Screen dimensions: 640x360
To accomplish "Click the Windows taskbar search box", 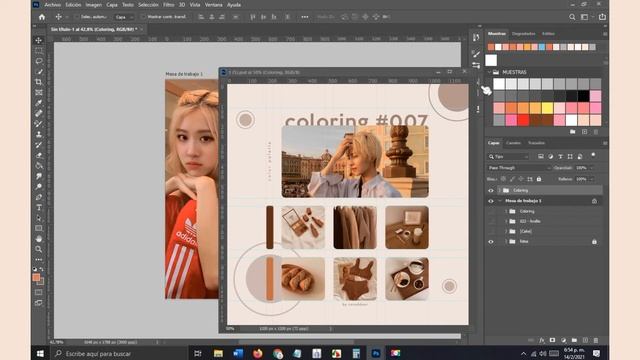I will [120, 353].
